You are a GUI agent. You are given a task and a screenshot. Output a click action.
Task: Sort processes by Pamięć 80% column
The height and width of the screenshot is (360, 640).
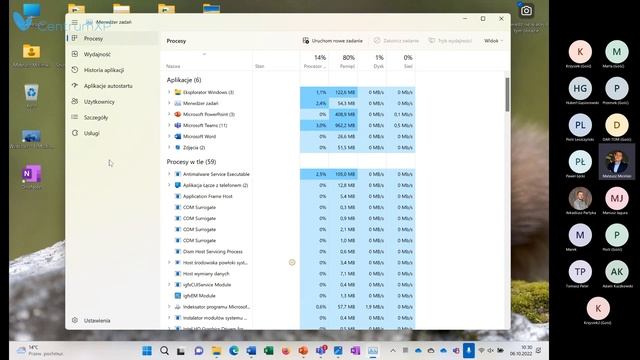point(343,61)
